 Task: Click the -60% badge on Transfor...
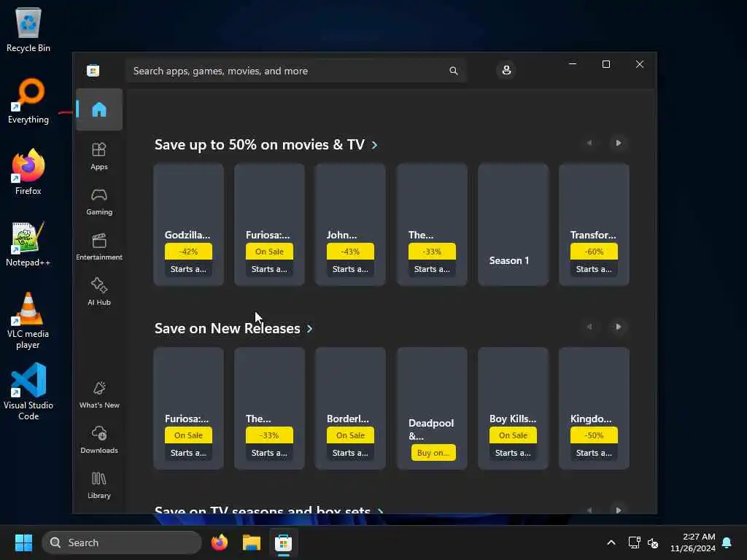594,252
